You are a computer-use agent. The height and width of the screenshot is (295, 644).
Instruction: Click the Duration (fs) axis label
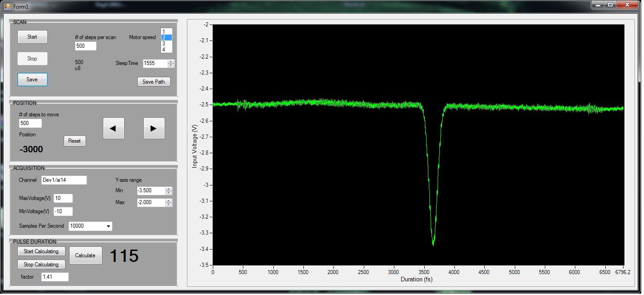[417, 280]
